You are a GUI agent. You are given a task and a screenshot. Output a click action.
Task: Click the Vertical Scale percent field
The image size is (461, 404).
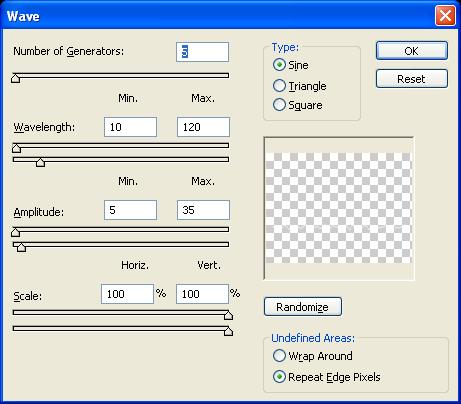click(202, 294)
